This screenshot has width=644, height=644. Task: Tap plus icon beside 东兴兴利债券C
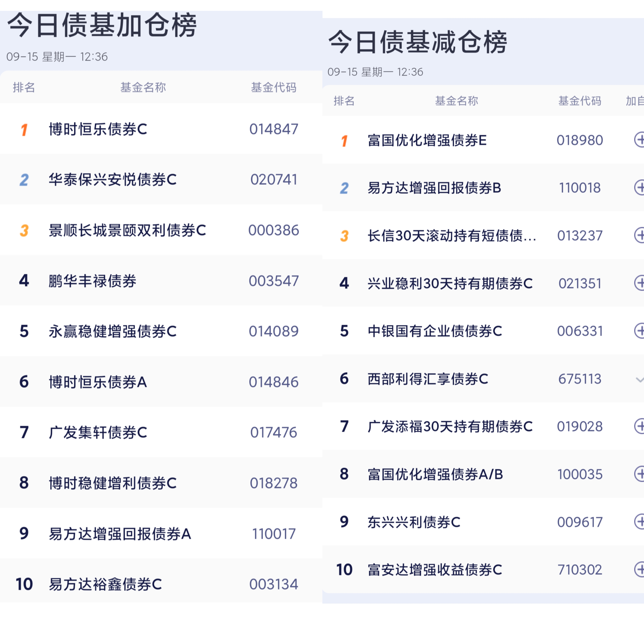639,522
